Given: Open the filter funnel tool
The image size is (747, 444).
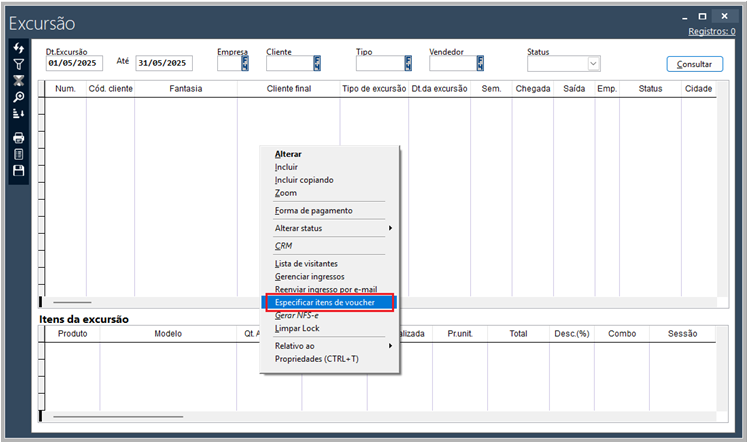Looking at the screenshot, I should click(18, 64).
